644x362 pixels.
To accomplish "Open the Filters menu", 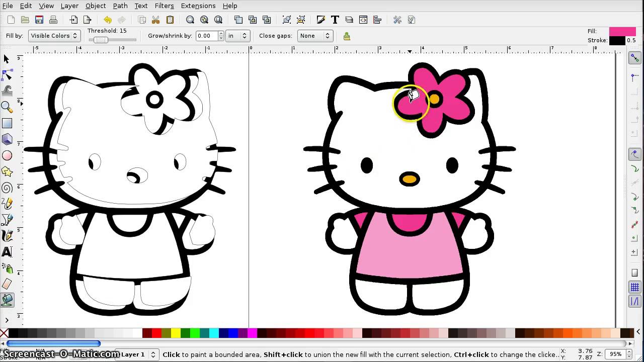I will point(164,6).
